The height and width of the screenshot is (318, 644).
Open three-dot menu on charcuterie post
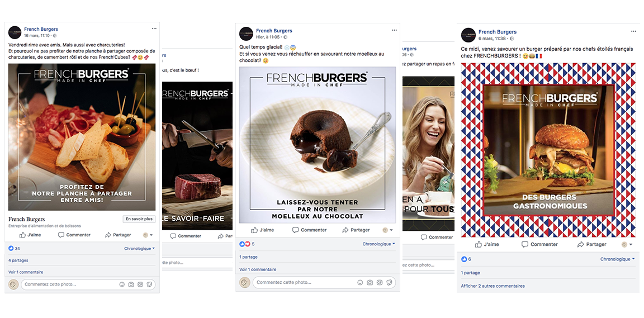pyautogui.click(x=154, y=29)
